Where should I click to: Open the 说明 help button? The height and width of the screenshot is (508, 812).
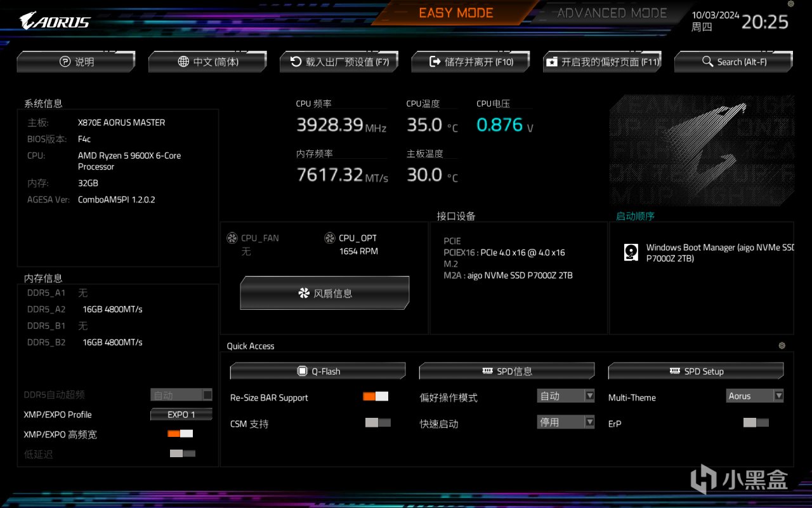click(76, 62)
